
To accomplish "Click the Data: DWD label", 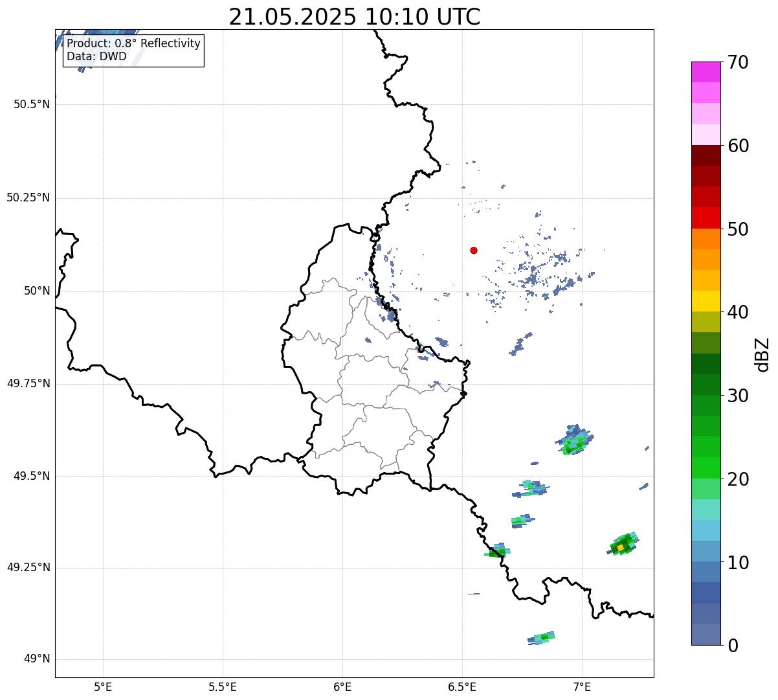I will [x=96, y=56].
